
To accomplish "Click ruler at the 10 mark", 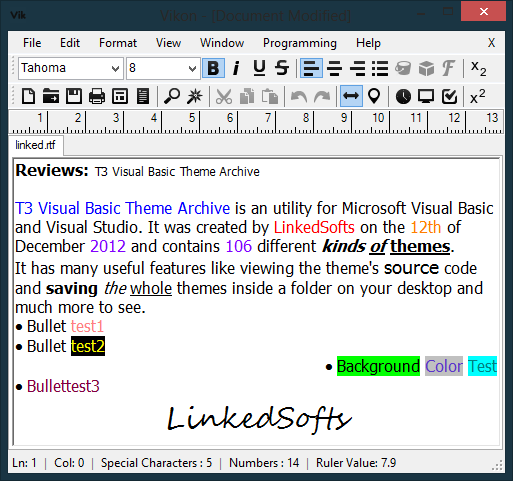I will click(x=378, y=118).
